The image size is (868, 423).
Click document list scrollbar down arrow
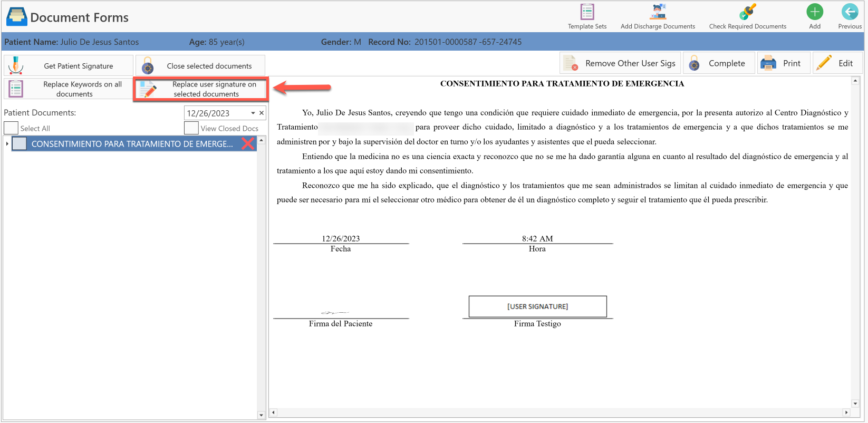261,415
